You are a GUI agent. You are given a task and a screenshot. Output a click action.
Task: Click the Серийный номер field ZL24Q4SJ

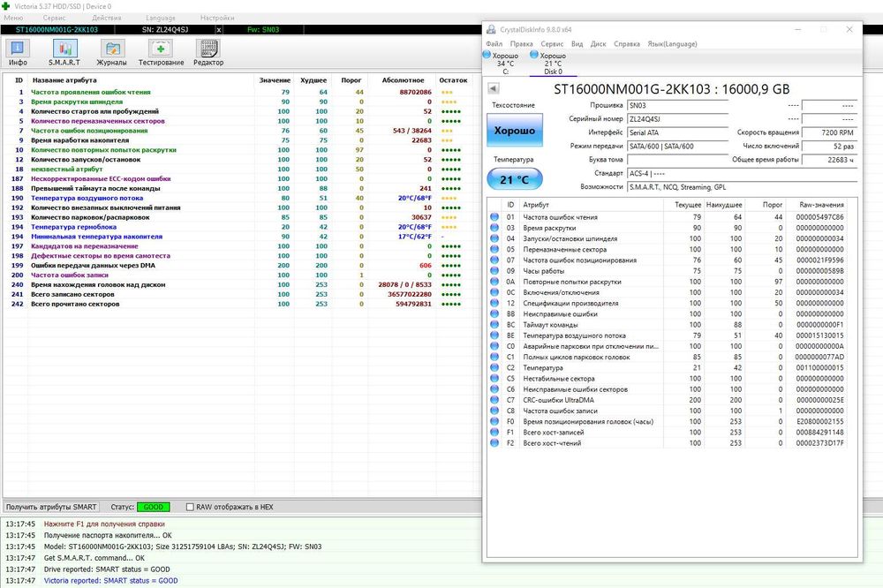677,119
